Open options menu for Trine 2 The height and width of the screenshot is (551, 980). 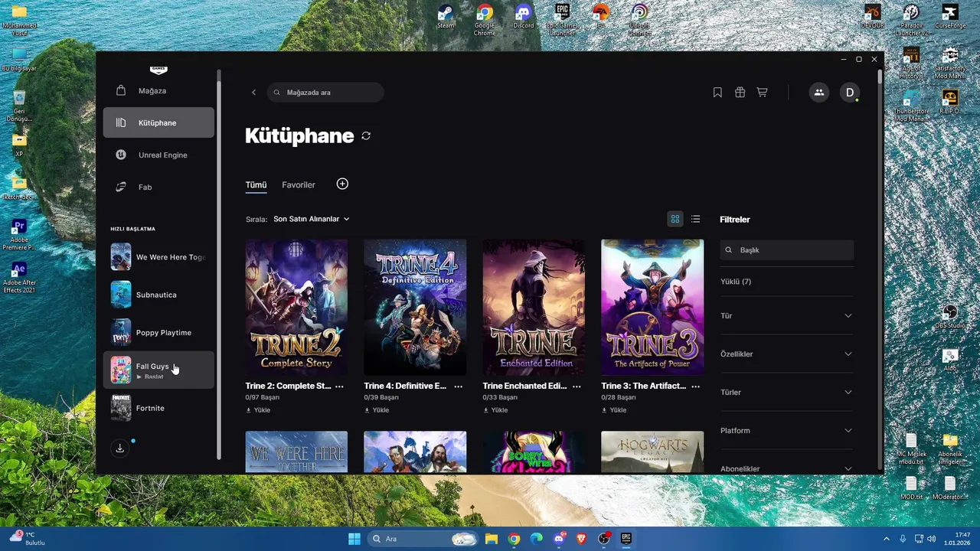click(339, 386)
